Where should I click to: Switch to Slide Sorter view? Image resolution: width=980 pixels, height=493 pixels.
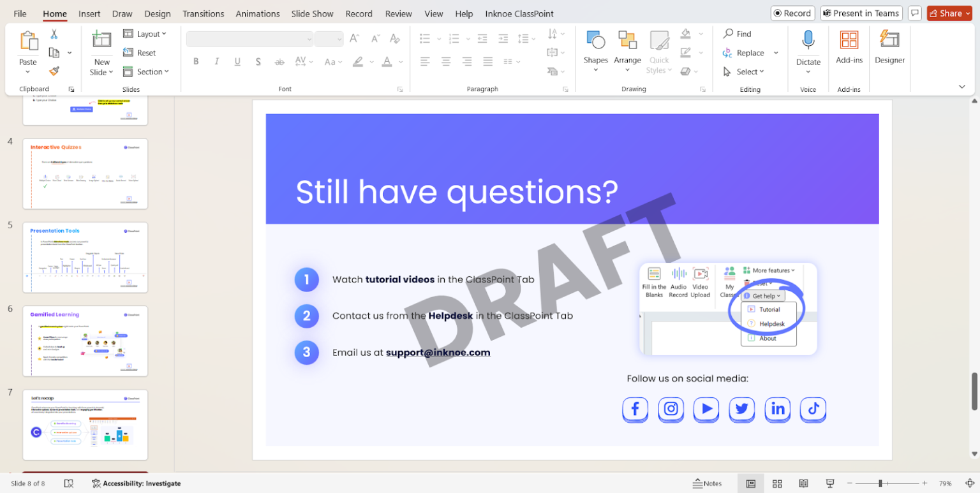(x=777, y=483)
